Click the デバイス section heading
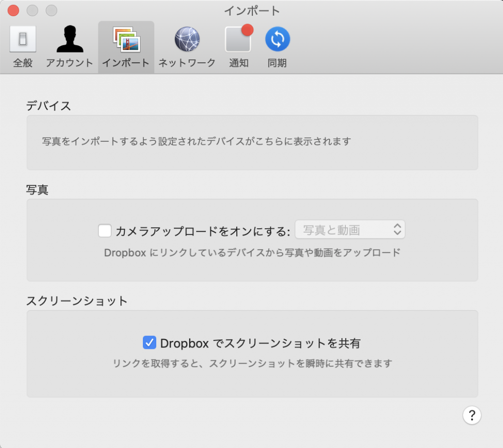Image resolution: width=503 pixels, height=448 pixels. point(49,106)
